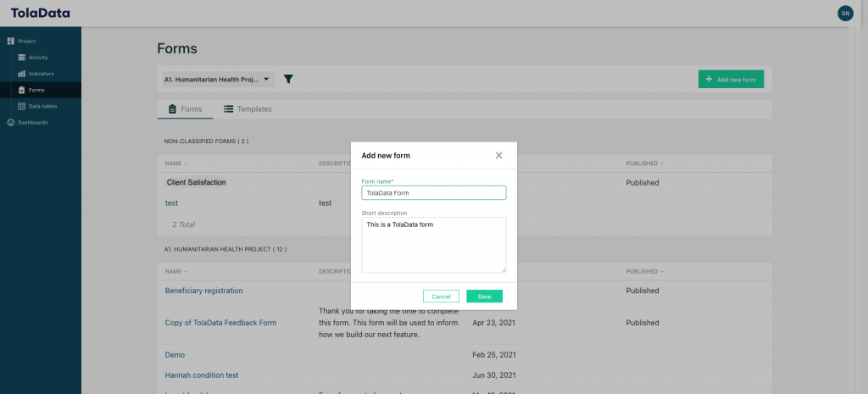Screen dimensions: 868x394
Task: Expand the A1. Humanitarian Health Project dropdown
Action: (217, 79)
